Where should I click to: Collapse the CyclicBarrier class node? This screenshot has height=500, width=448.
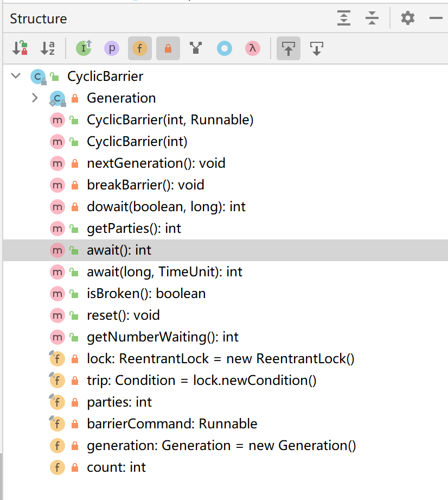tap(16, 76)
